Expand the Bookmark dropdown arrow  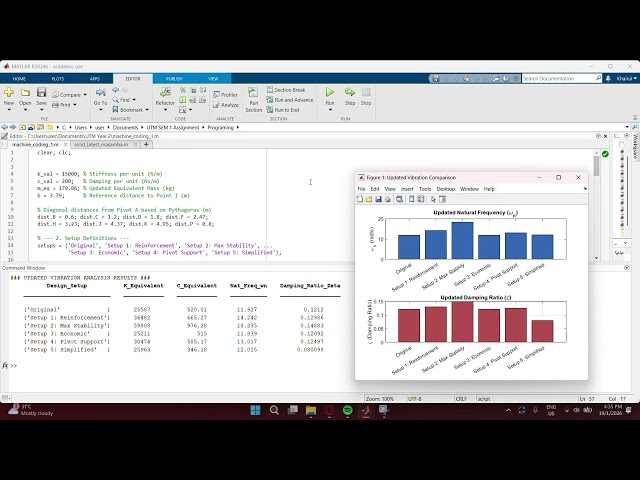click(147, 110)
